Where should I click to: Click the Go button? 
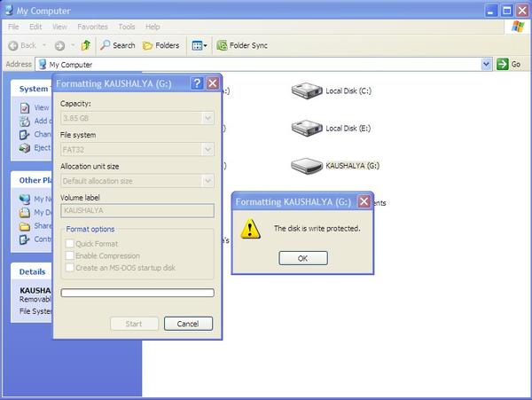point(509,64)
